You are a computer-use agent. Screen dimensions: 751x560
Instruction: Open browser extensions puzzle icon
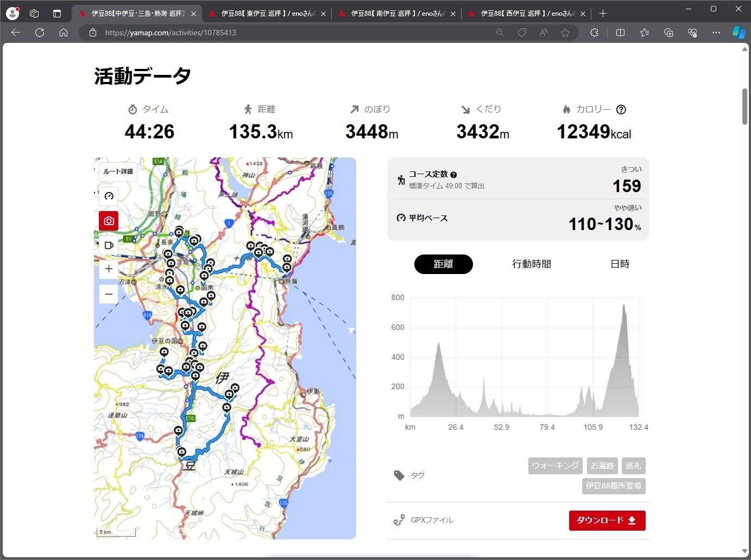tap(594, 33)
